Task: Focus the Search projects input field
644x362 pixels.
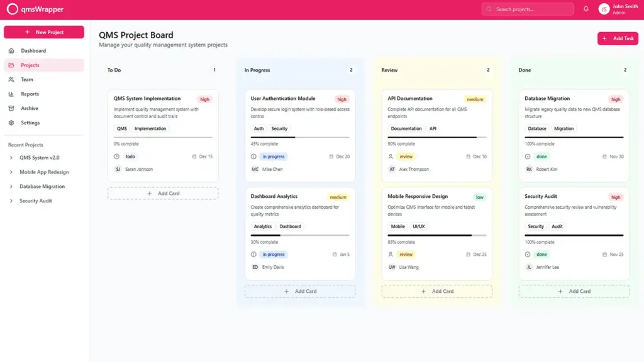Action: point(531,9)
